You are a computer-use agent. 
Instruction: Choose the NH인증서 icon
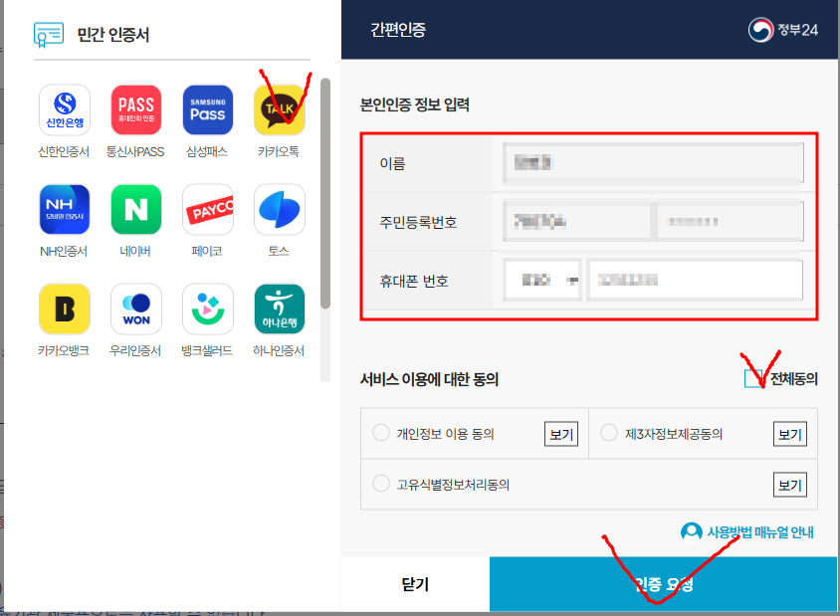pyautogui.click(x=65, y=209)
